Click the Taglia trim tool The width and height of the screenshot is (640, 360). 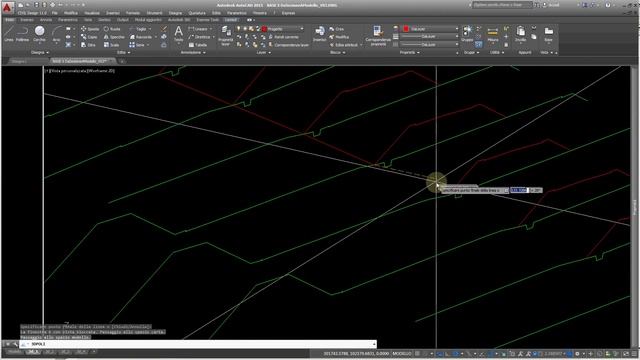pyautogui.click(x=138, y=29)
